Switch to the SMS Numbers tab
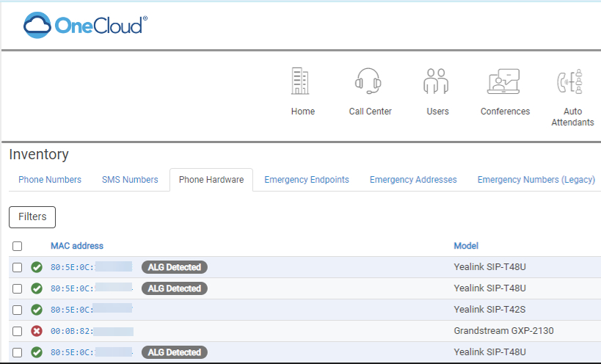 point(130,180)
